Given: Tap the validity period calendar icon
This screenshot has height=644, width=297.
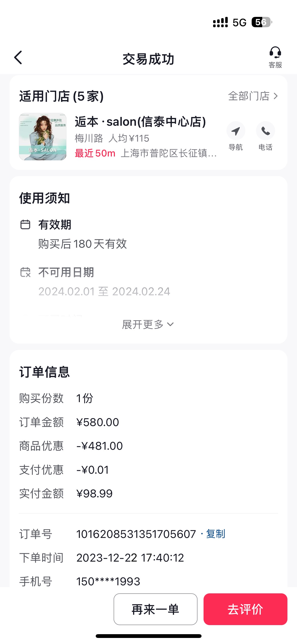Looking at the screenshot, I should [25, 224].
